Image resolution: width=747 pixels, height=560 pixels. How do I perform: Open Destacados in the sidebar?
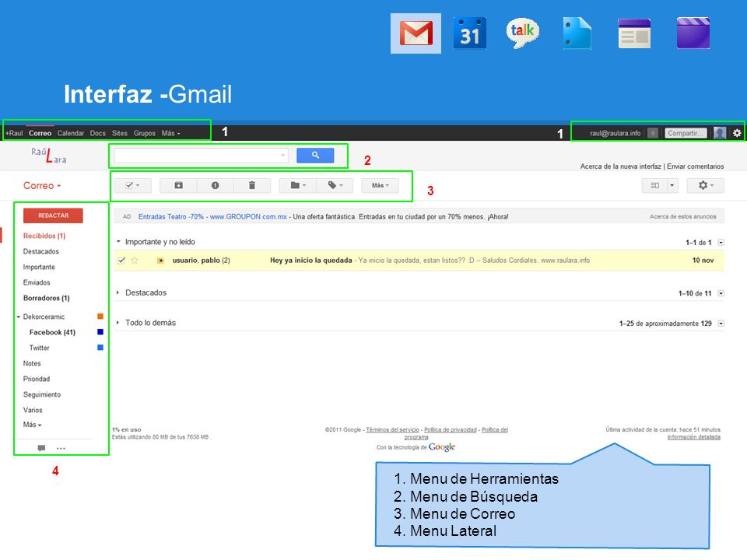pos(41,251)
